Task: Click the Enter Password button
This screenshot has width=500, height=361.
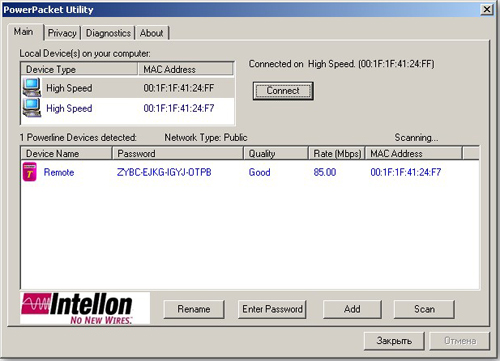Action: click(x=272, y=309)
